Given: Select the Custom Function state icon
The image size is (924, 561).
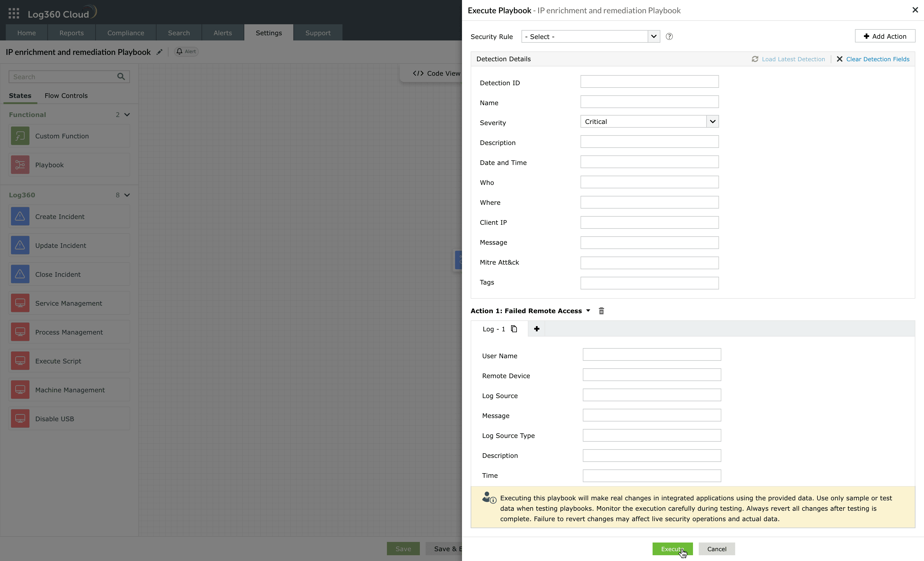Looking at the screenshot, I should (20, 136).
